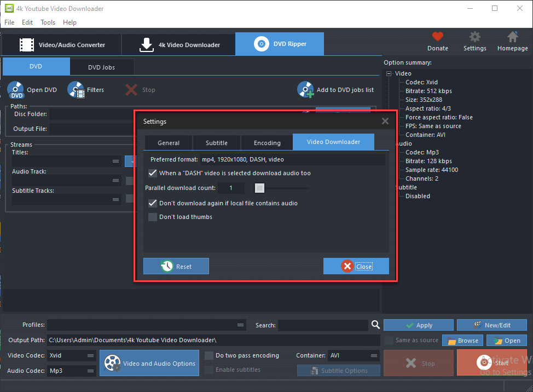Open the Container AVI dropdown

pos(374,355)
